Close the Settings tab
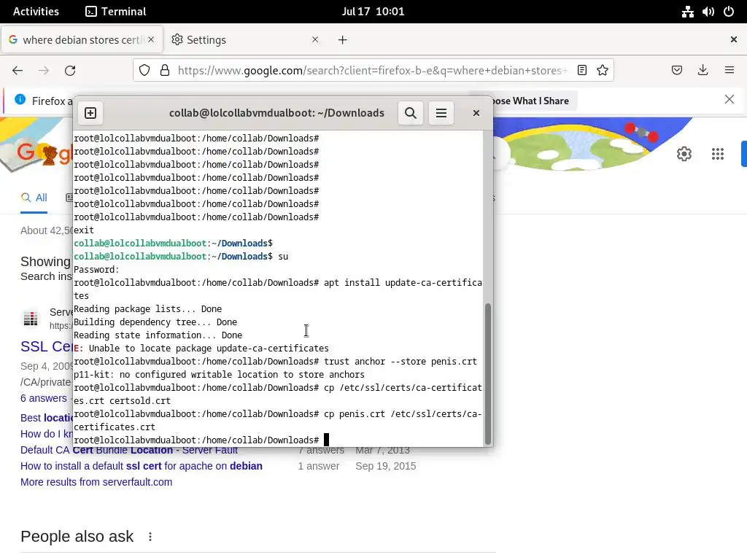747x560 pixels. [x=315, y=39]
